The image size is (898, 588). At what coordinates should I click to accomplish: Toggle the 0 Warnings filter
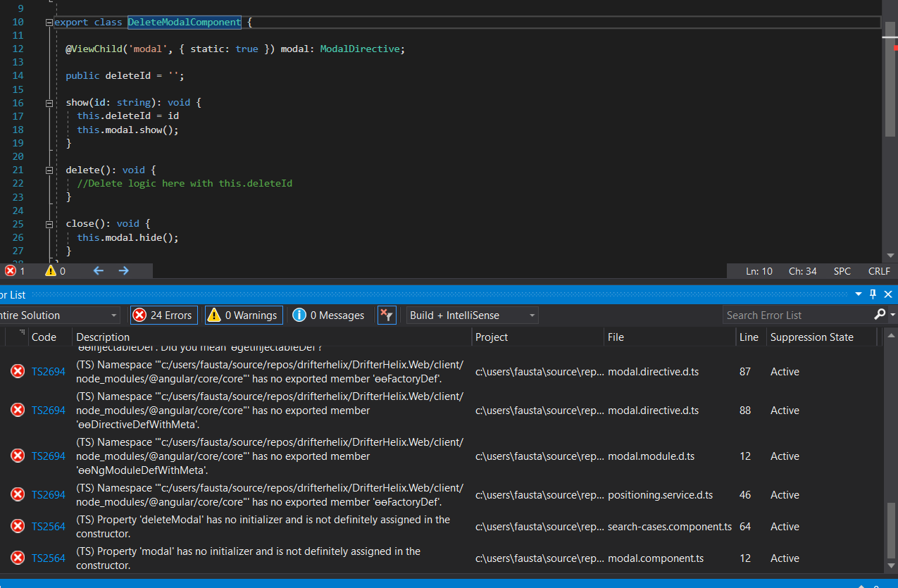[244, 315]
